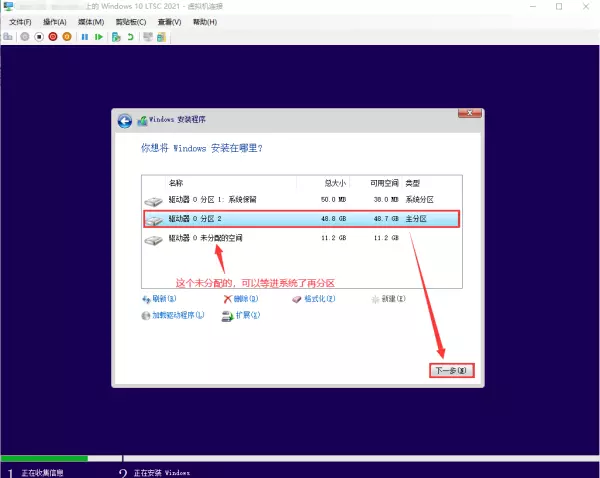Image resolution: width=600 pixels, height=478 pixels.
Task: Select row 驱动器 0 分区 2
Action: pos(302,219)
